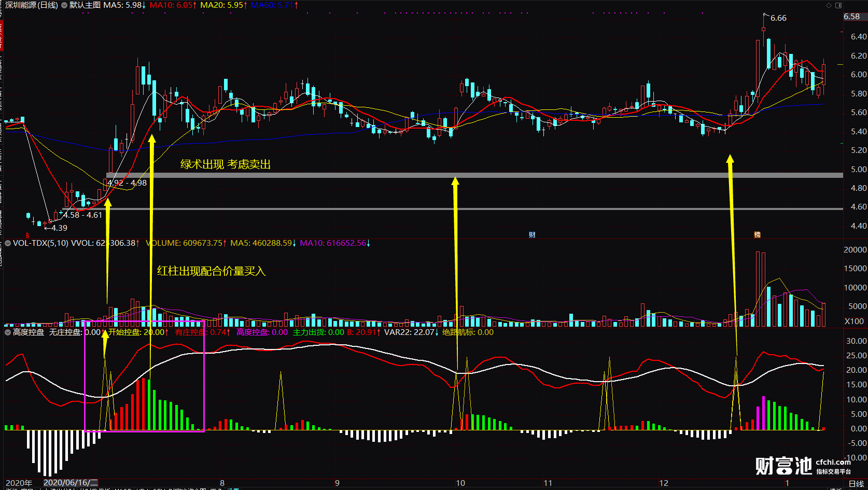This screenshot has width=868, height=490.
Task: Click month 10 on the time axis
Action: 460,483
